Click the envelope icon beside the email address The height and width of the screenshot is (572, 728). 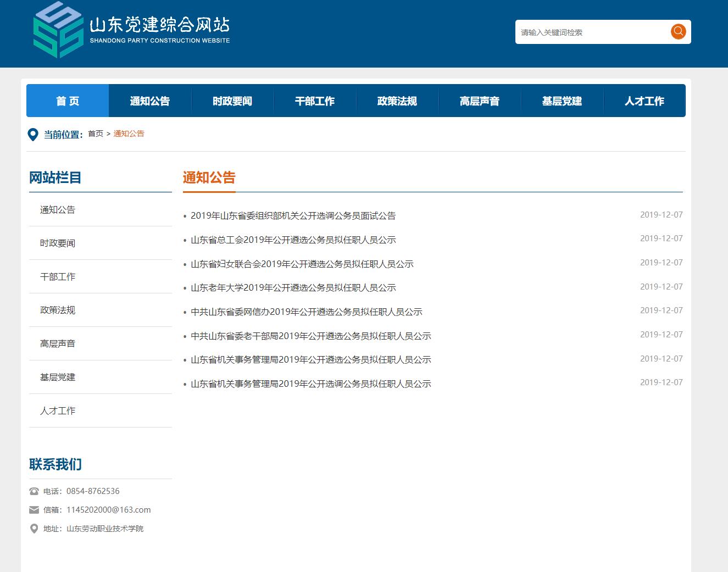pos(34,509)
